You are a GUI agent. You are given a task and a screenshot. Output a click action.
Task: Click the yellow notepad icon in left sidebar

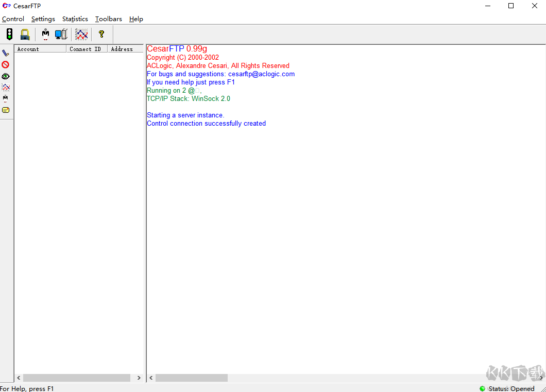[x=6, y=110]
